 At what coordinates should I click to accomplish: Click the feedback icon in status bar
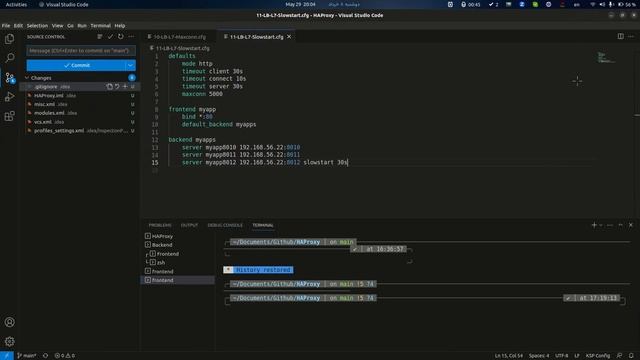coord(619,356)
